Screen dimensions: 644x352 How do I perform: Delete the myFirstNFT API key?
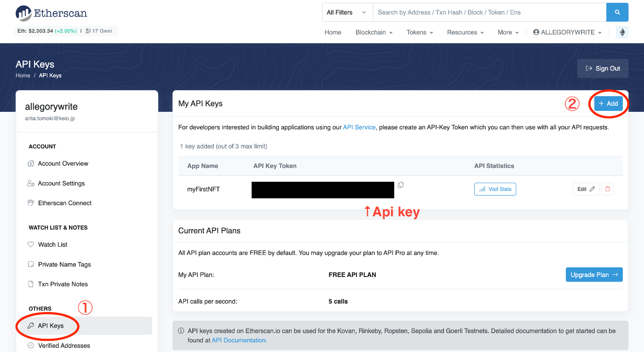(x=607, y=189)
